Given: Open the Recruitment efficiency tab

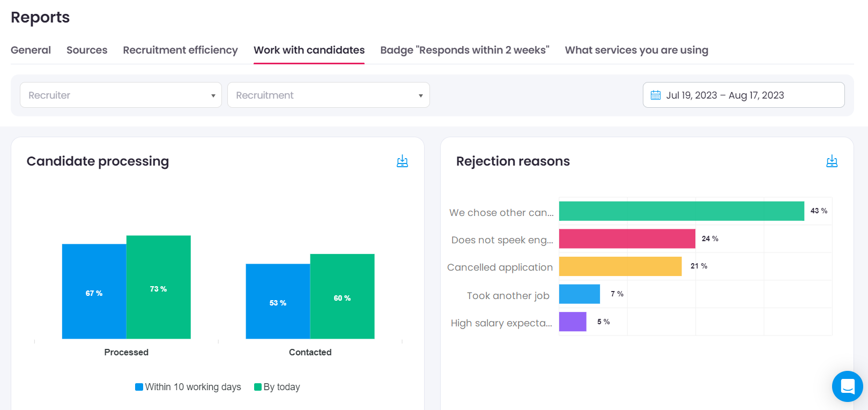Looking at the screenshot, I should pos(180,50).
